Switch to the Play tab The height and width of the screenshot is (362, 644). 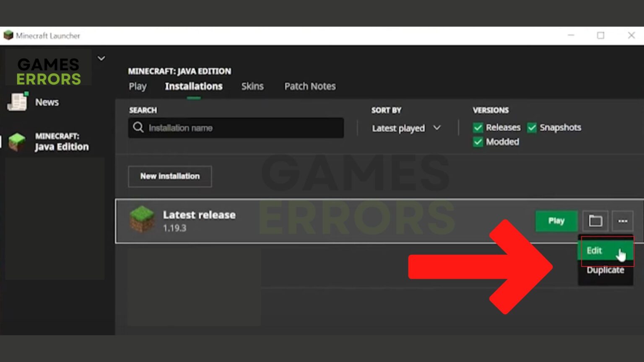138,86
